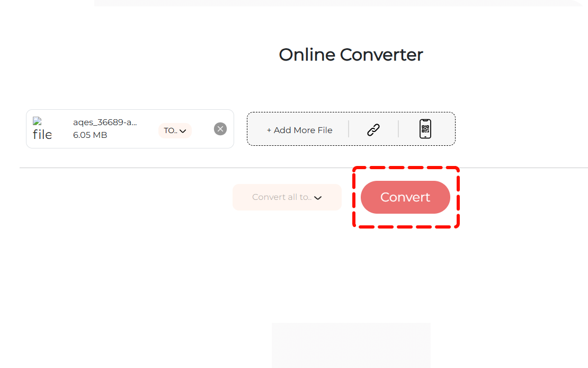This screenshot has width=588, height=368.
Task: Click the 'Online Converter' heading
Action: (351, 55)
